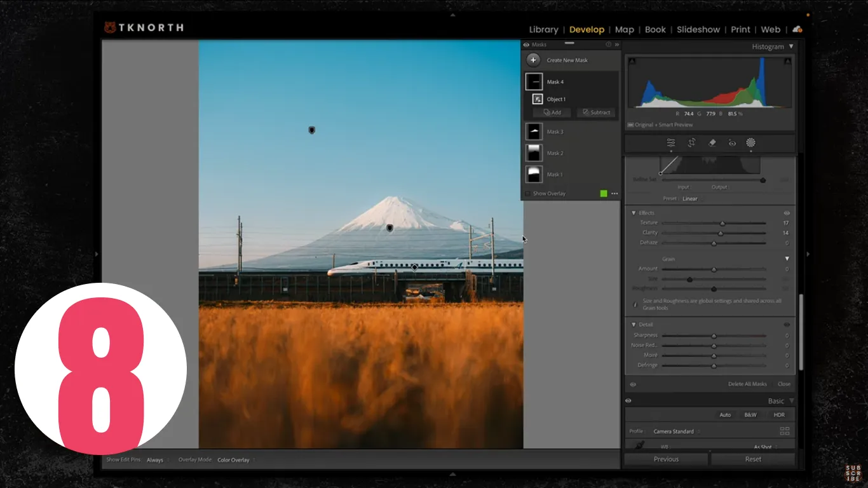Toggle the Masks panel header eye icon
Screen dimensions: 868x488
[x=526, y=44]
